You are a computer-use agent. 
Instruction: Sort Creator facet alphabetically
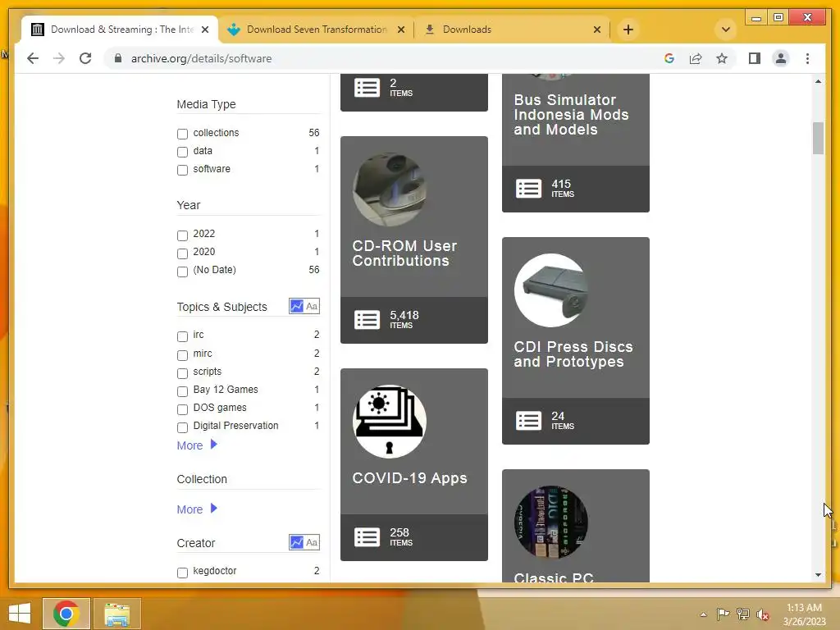click(x=312, y=542)
